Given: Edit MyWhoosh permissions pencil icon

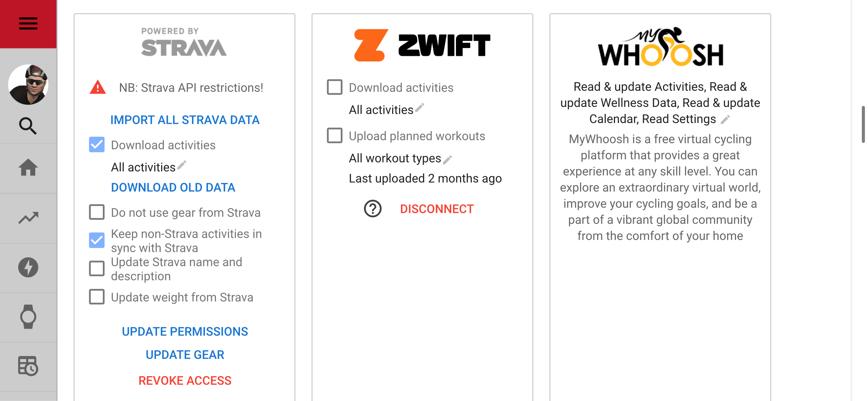Looking at the screenshot, I should point(725,120).
